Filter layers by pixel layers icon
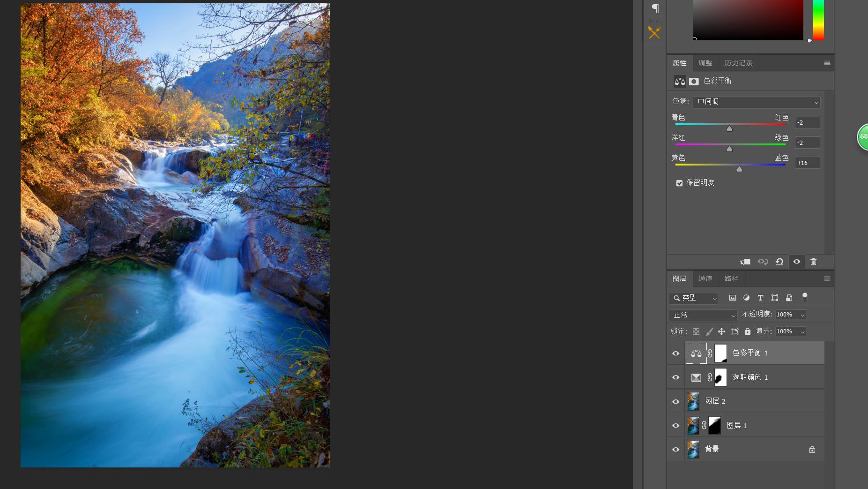The width and height of the screenshot is (868, 489). click(x=733, y=298)
